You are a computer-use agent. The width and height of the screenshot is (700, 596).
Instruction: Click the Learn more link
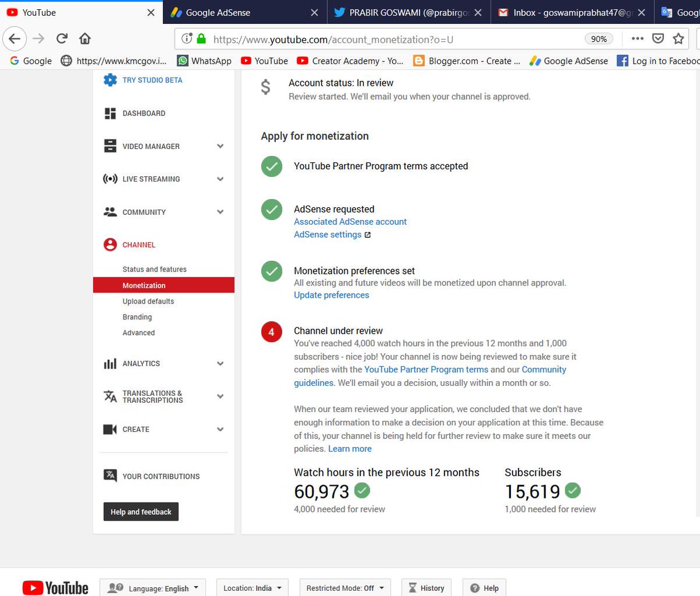tap(350, 448)
